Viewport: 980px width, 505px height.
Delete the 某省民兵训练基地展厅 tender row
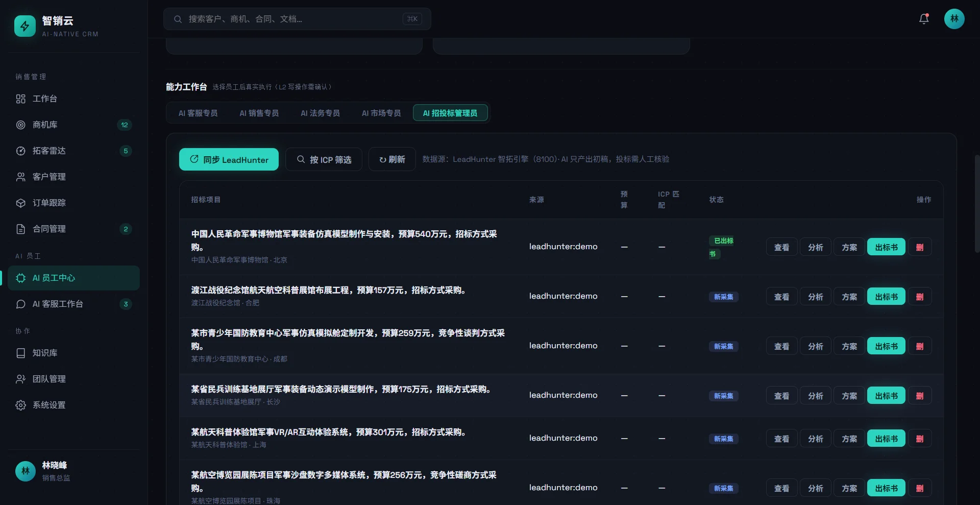tap(920, 396)
